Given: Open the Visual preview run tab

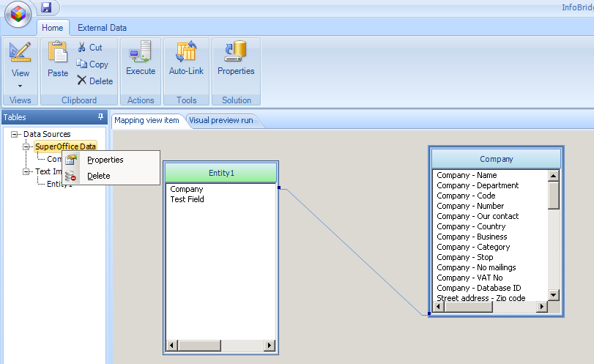Looking at the screenshot, I should pos(221,120).
